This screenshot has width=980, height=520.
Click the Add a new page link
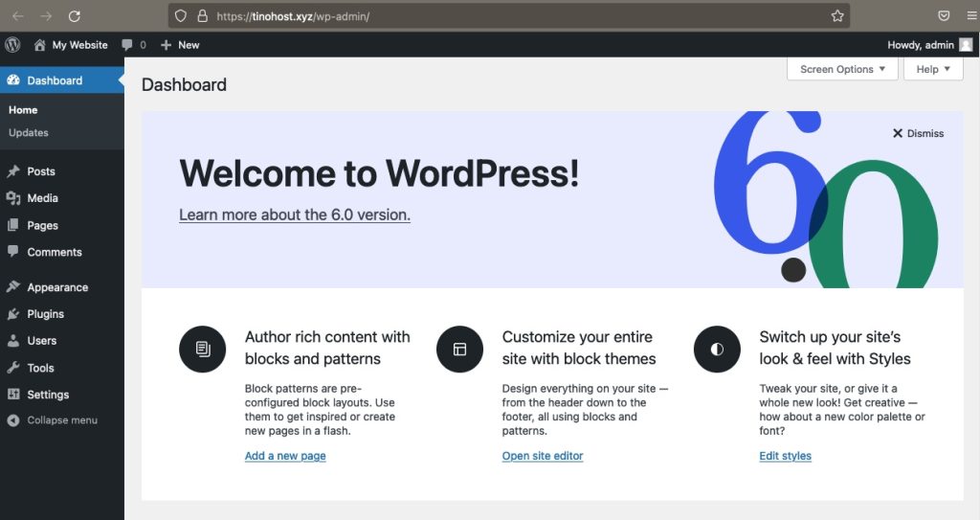[285, 456]
